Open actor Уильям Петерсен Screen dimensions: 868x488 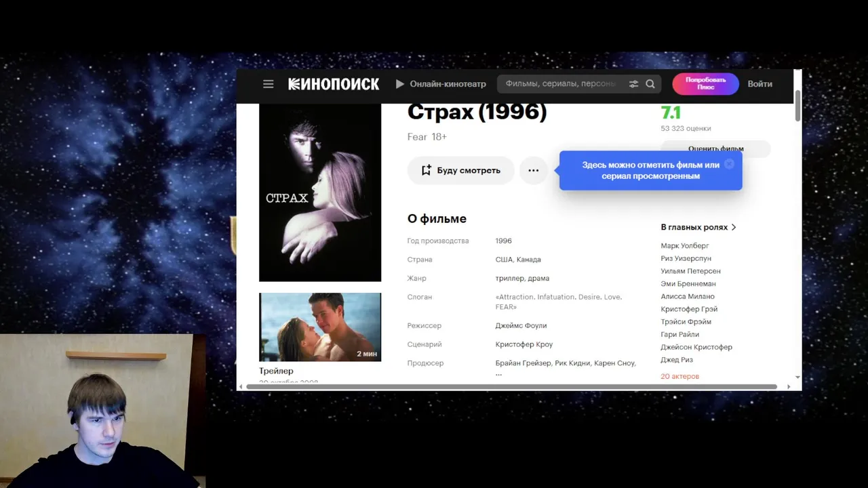pos(690,271)
